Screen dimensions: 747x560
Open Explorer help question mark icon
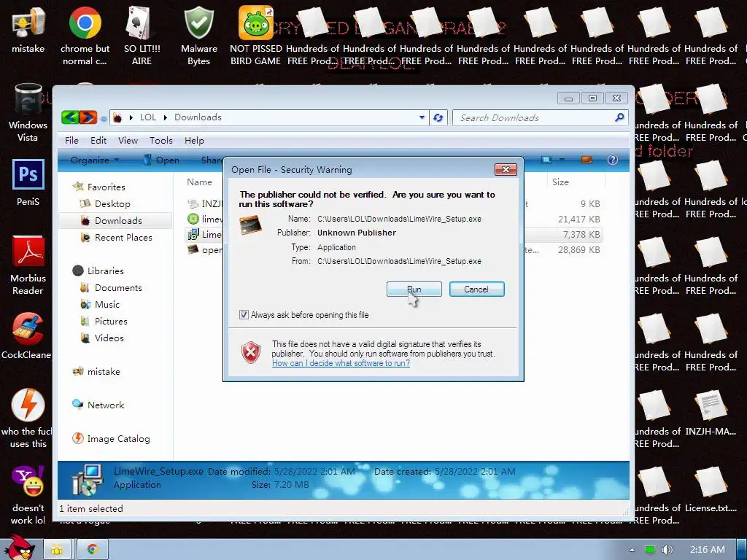click(613, 160)
